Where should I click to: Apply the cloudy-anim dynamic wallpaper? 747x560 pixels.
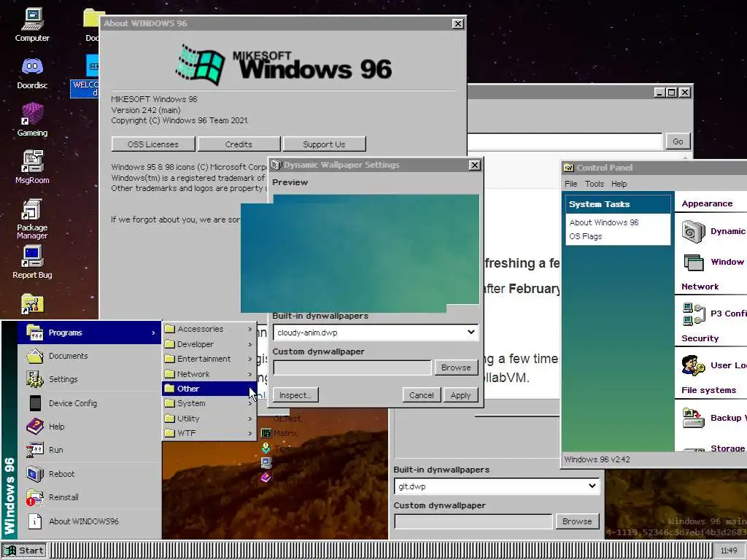pos(460,395)
